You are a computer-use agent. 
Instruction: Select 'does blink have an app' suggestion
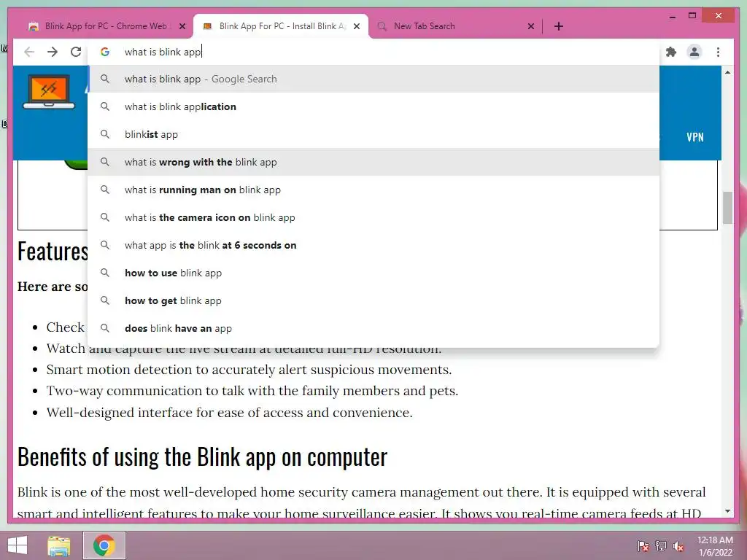[373, 328]
